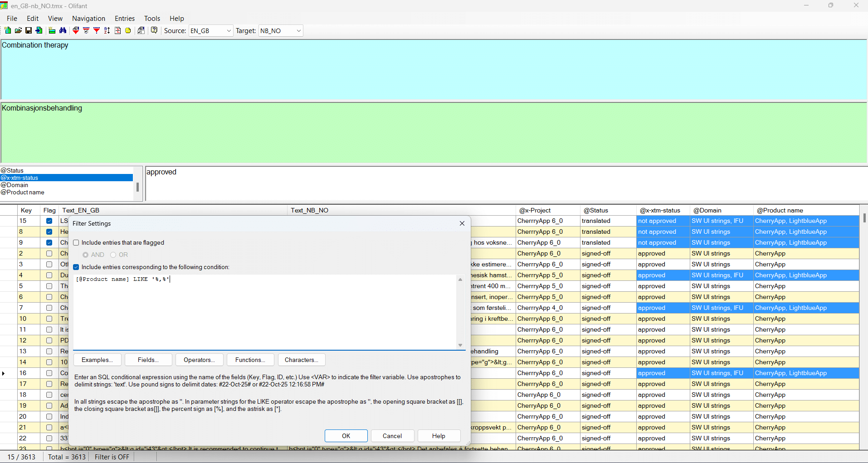The width and height of the screenshot is (868, 463).
Task: Click the attribute list scrollbar thumb
Action: pos(137,187)
